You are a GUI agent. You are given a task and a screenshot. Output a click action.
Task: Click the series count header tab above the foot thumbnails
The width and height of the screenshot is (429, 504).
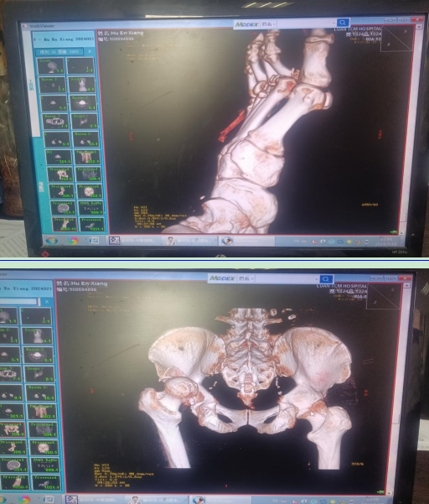click(x=59, y=52)
